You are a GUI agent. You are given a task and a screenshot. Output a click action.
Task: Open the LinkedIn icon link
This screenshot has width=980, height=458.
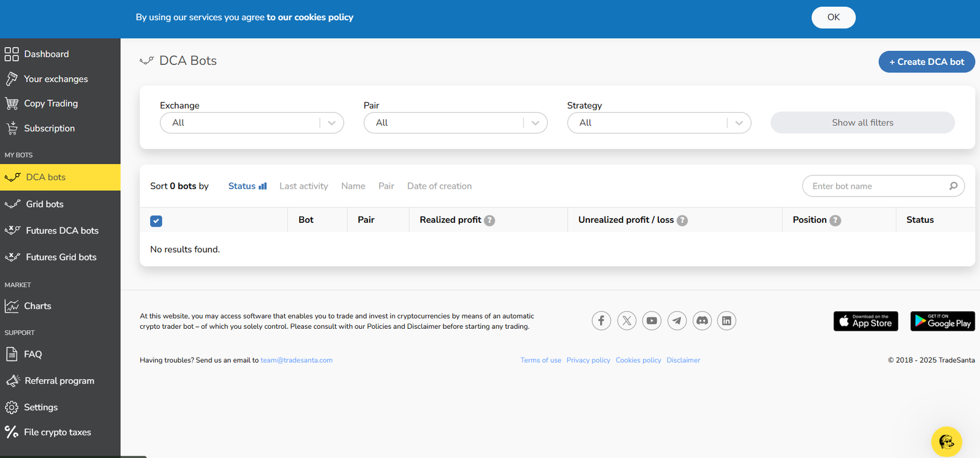pos(726,320)
